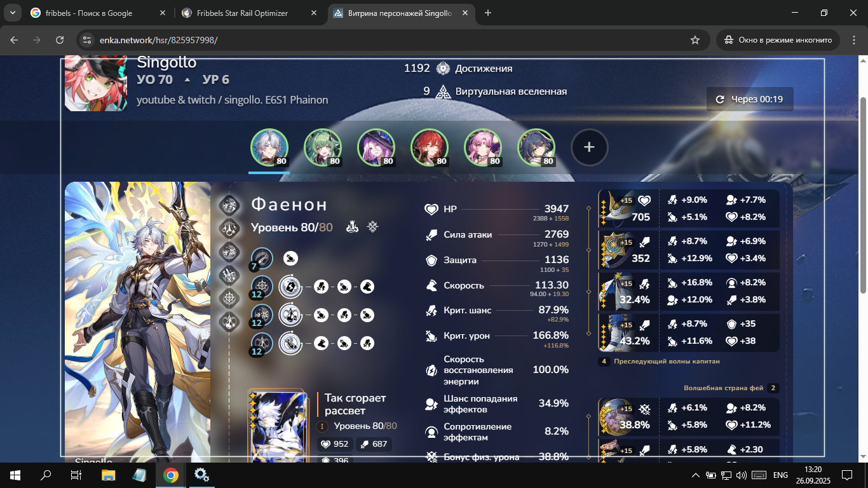
Task: Click the 'Сила атаки' sword icon in stats
Action: click(431, 234)
